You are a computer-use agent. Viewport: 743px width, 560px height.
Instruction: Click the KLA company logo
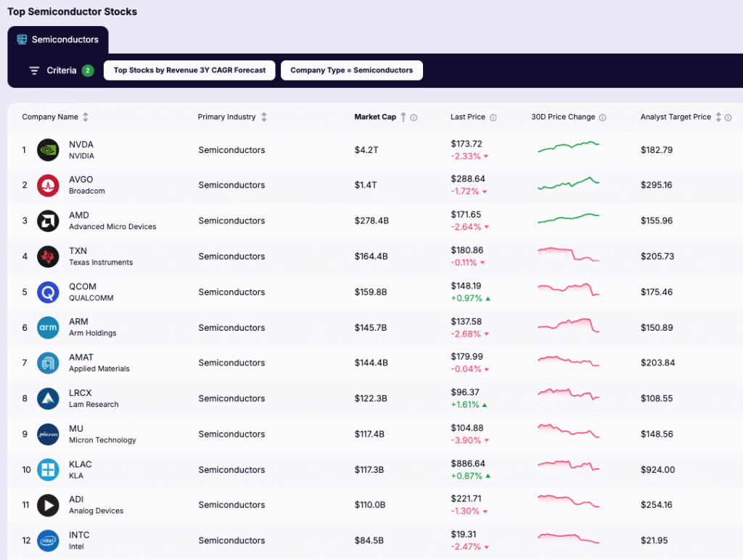pyautogui.click(x=48, y=469)
